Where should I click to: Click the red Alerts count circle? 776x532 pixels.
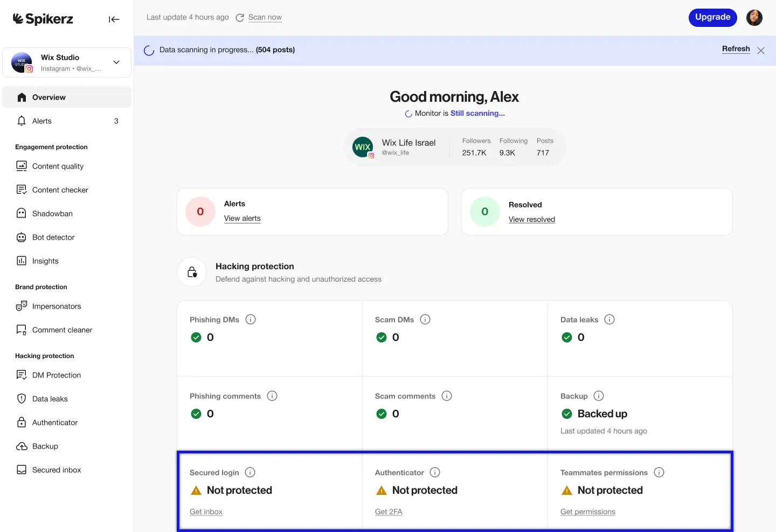click(x=200, y=212)
